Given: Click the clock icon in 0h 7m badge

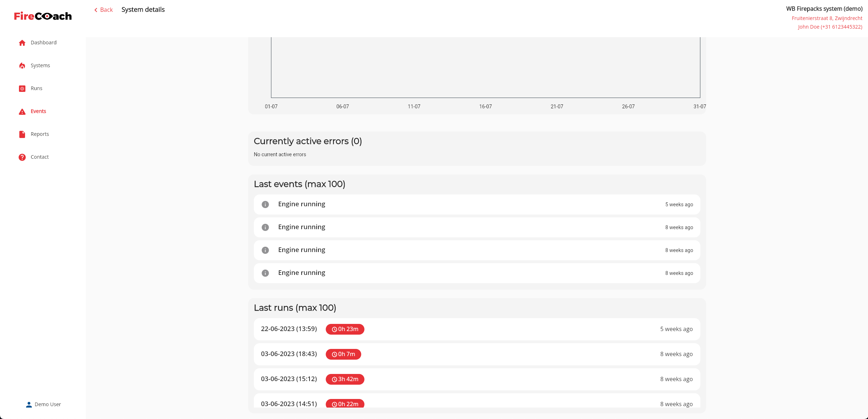Looking at the screenshot, I should pos(335,355).
